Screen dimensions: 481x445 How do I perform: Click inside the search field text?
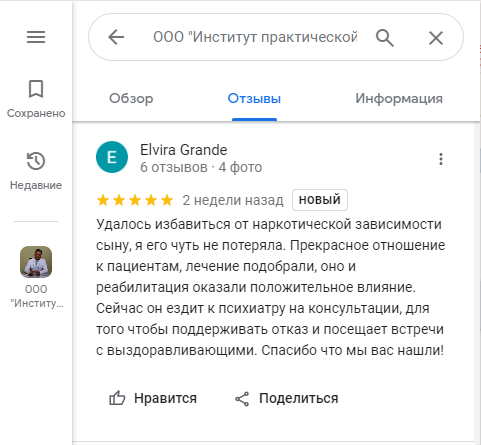click(255, 37)
